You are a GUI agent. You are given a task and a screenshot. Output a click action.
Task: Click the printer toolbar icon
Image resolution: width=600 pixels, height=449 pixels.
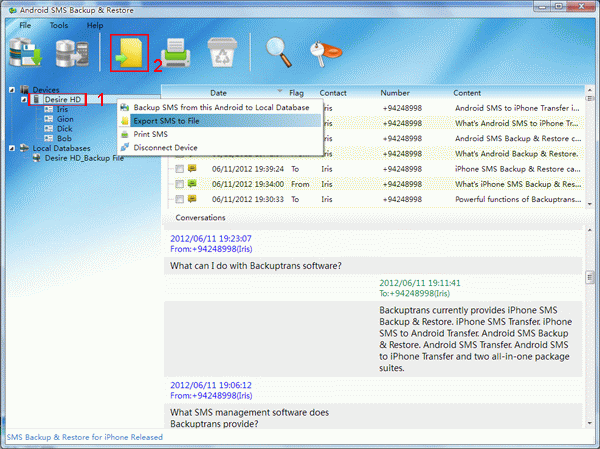coord(176,53)
